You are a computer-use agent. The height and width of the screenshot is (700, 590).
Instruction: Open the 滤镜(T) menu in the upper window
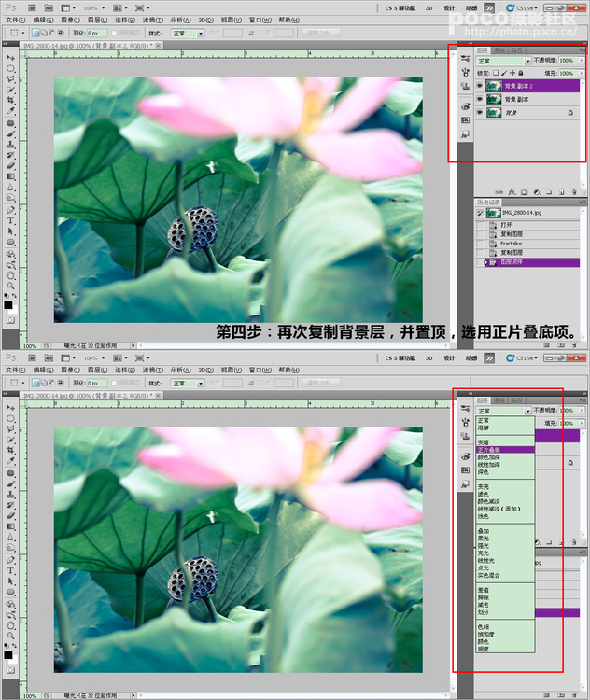pyautogui.click(x=152, y=21)
